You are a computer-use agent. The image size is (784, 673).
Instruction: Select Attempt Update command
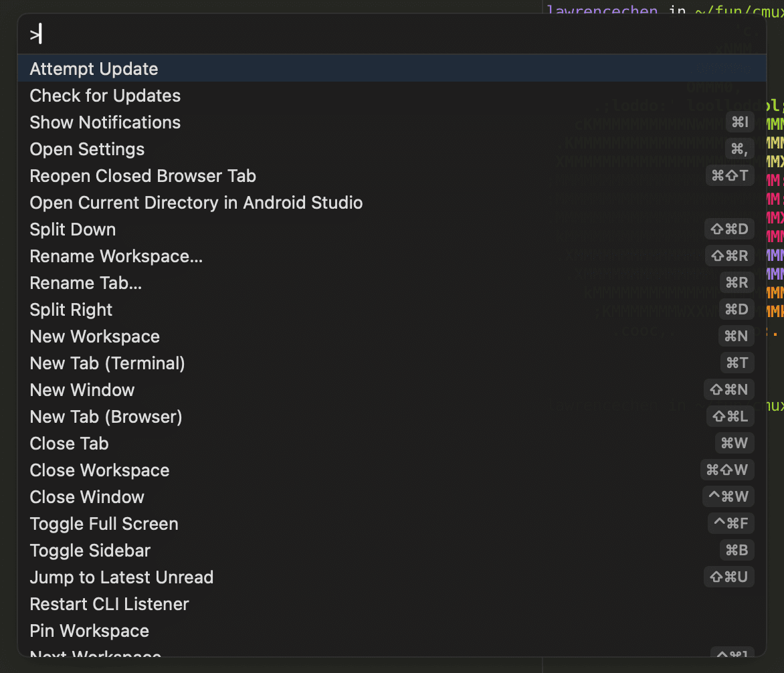94,69
